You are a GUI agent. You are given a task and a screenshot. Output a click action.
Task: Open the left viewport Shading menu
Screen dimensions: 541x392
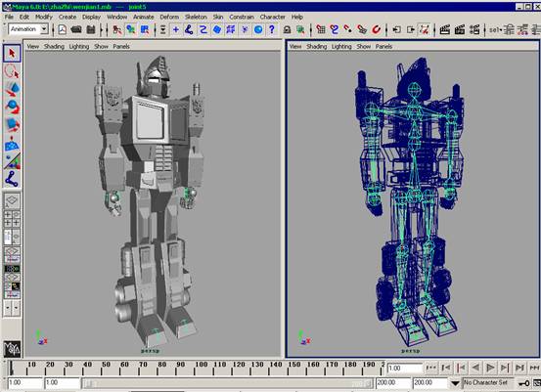54,46
